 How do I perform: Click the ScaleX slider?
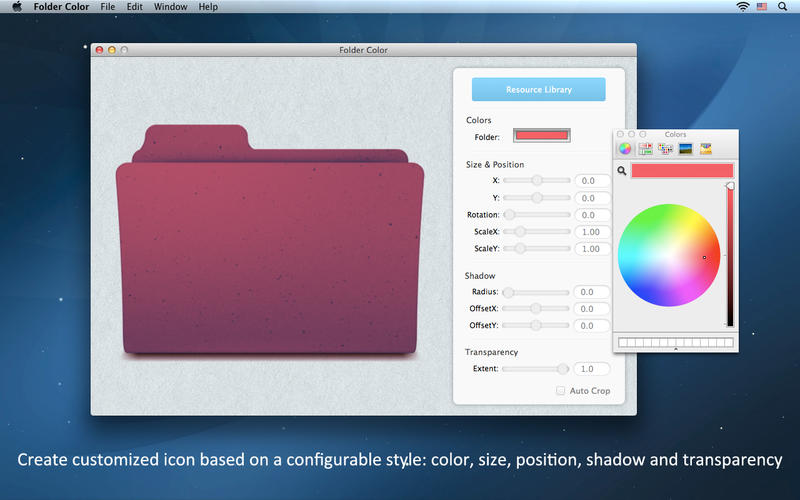pyautogui.click(x=537, y=232)
